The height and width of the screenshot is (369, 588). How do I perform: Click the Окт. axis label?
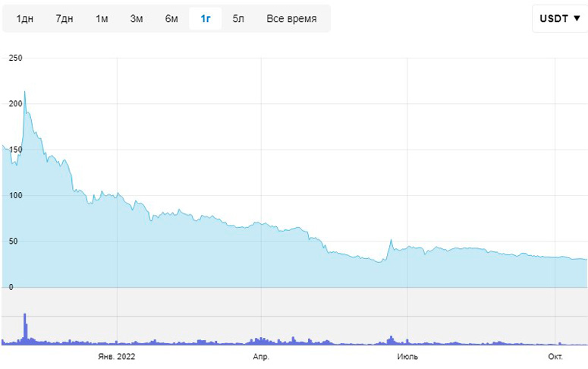(555, 356)
